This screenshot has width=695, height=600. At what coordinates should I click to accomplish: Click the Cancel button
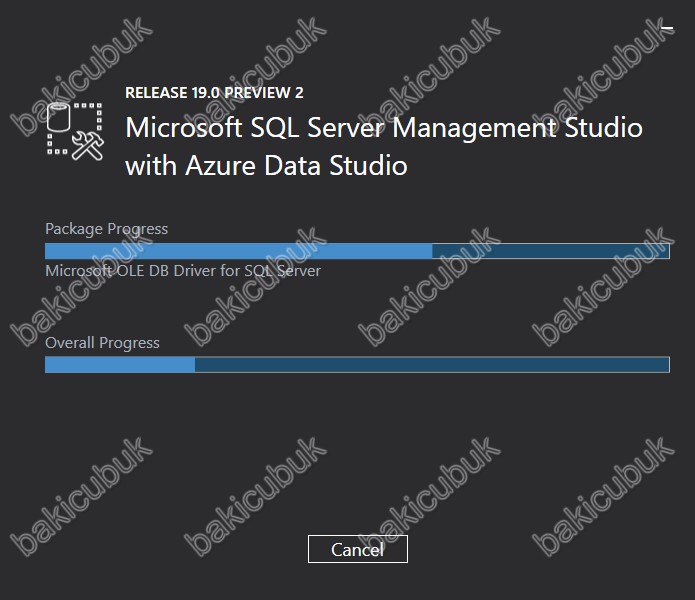tap(358, 549)
